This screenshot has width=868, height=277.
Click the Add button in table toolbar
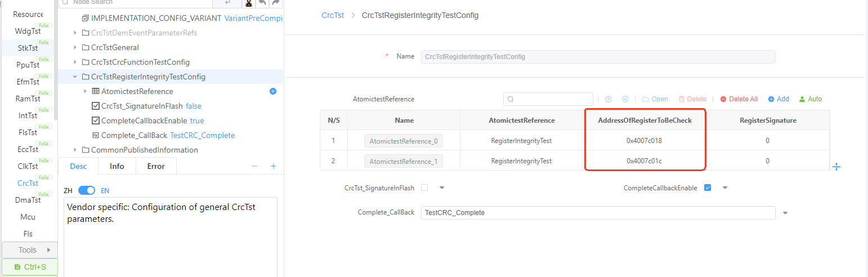click(x=778, y=99)
